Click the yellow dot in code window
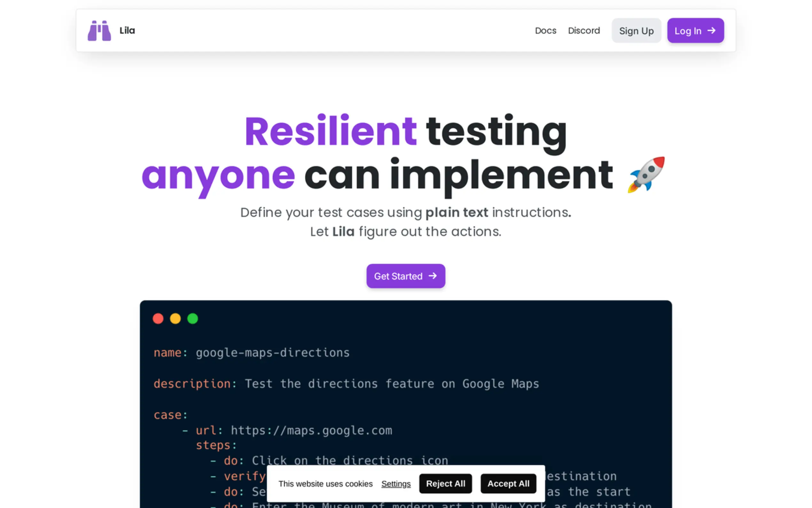The height and width of the screenshot is (508, 812). 175,319
